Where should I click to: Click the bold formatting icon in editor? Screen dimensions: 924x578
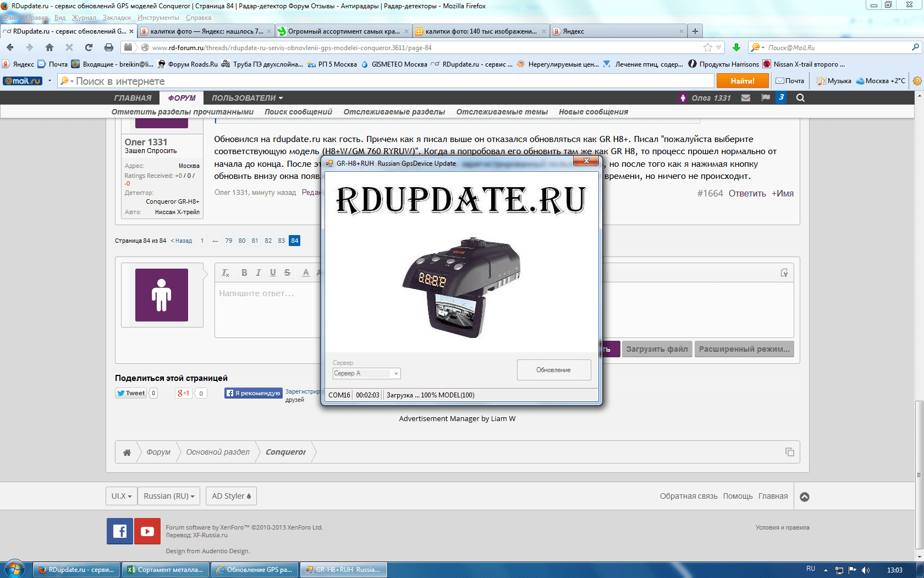pos(244,272)
